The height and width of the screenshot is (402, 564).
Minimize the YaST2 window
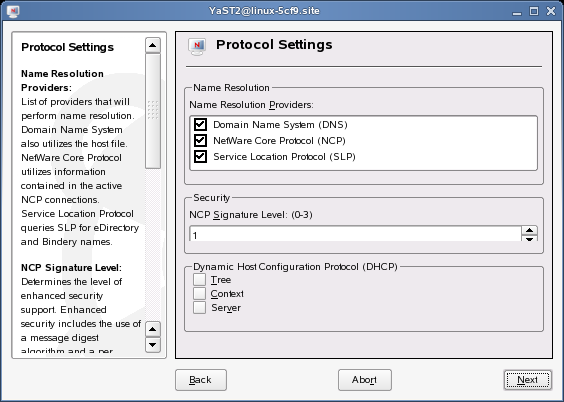517,12
